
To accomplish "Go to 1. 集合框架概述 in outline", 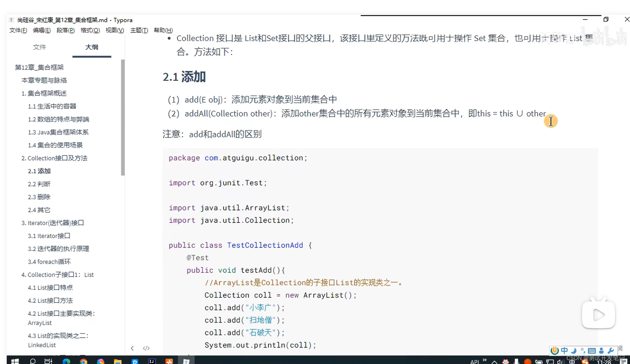I will 44,93.
